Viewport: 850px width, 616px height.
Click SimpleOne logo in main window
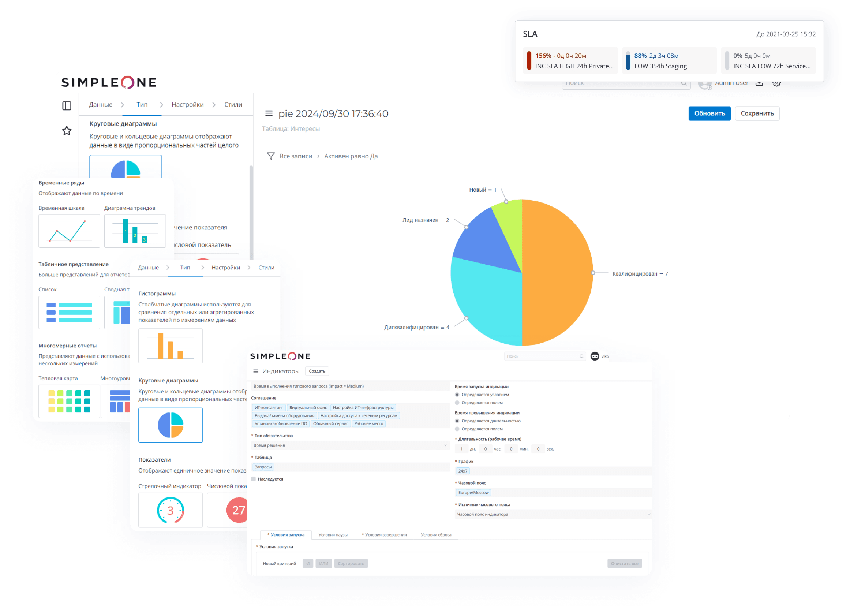pos(109,82)
